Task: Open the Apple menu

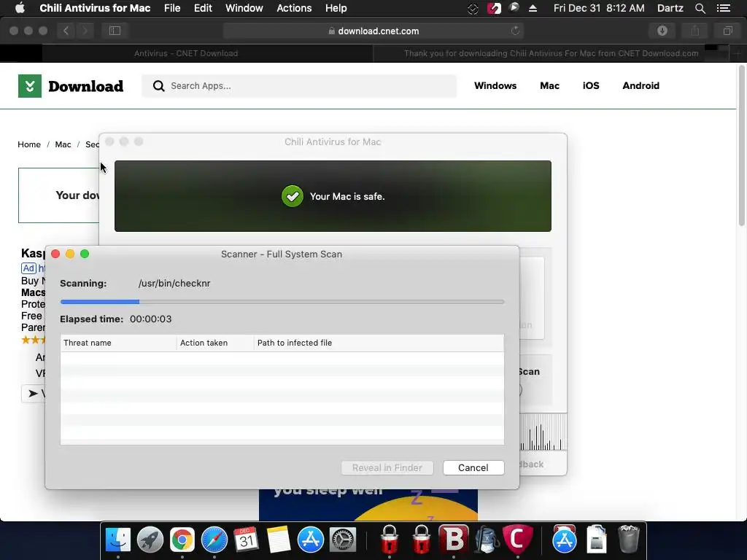Action: (20, 8)
